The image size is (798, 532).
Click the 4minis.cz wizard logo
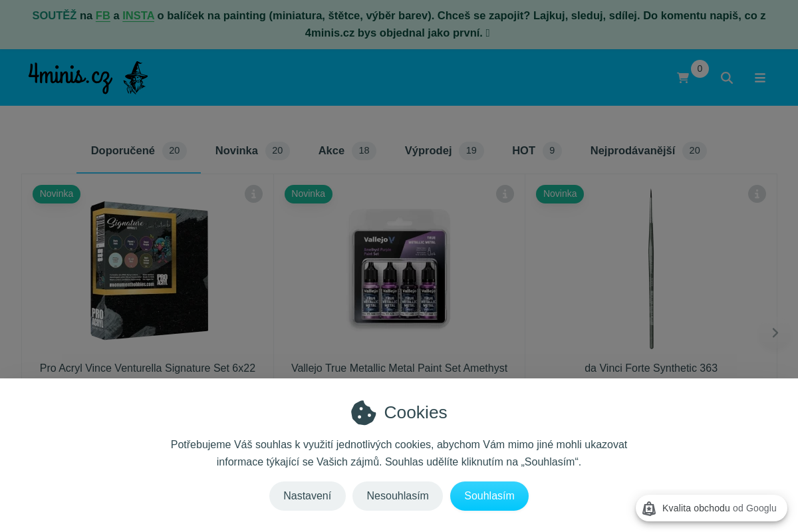click(88, 78)
